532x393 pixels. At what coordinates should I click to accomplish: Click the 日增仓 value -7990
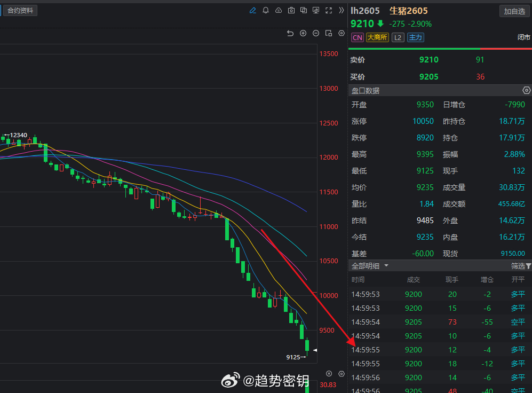tap(515, 105)
